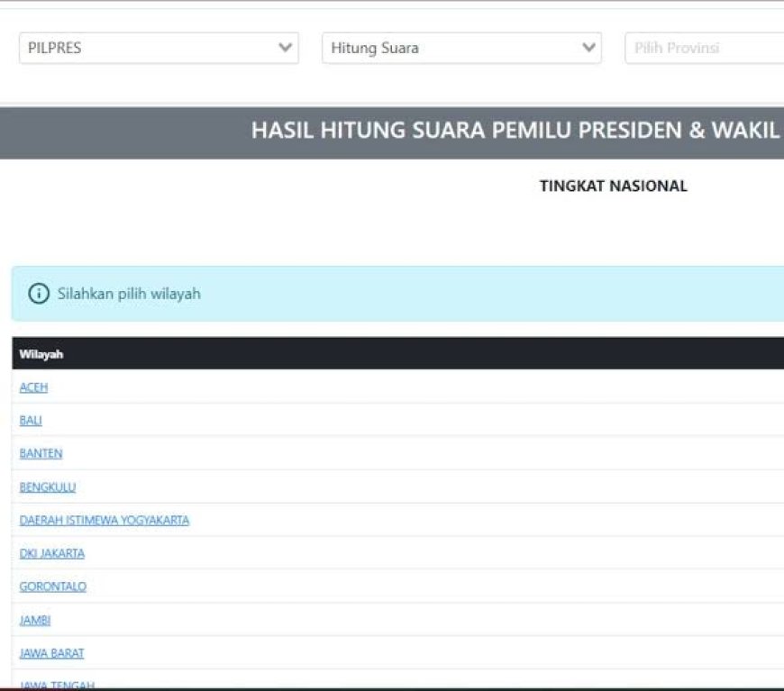This screenshot has width=784, height=691.
Task: Click the info icon beside Silahkan pilih wilayah
Action: click(x=39, y=294)
